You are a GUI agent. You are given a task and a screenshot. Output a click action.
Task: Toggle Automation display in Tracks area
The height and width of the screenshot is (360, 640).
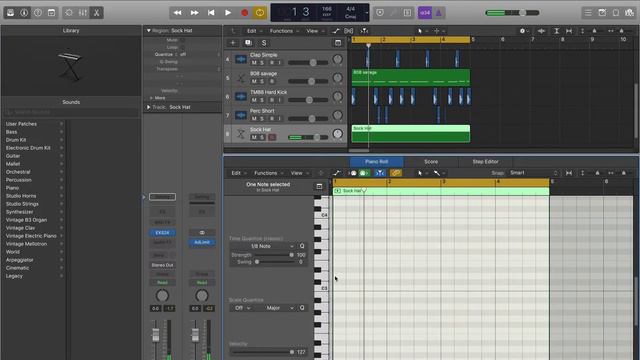(336, 31)
